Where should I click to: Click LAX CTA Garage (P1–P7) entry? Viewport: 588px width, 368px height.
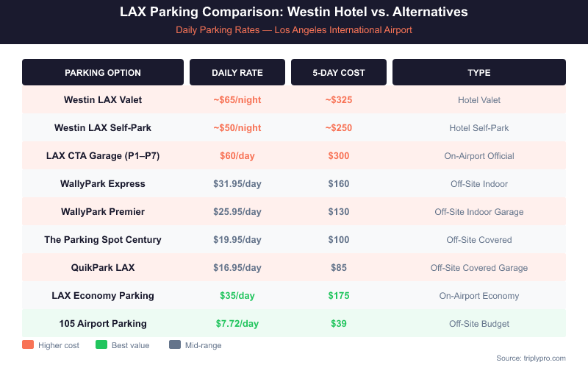[103, 156]
